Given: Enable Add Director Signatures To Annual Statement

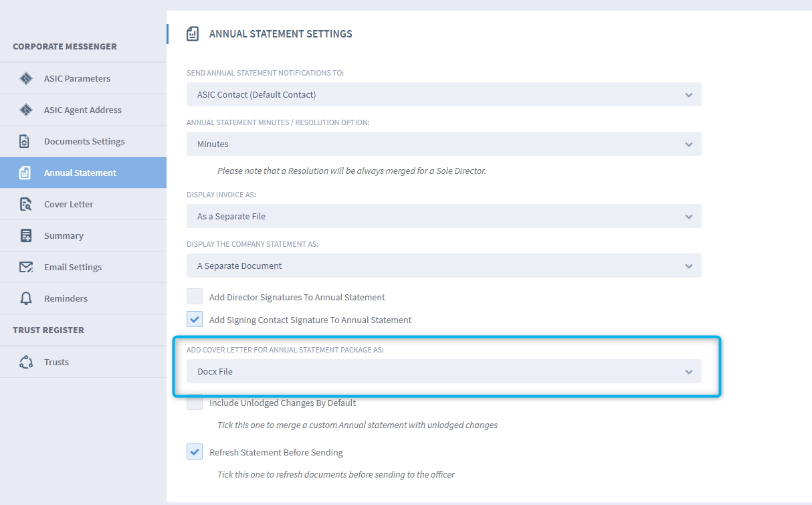Looking at the screenshot, I should (x=195, y=296).
